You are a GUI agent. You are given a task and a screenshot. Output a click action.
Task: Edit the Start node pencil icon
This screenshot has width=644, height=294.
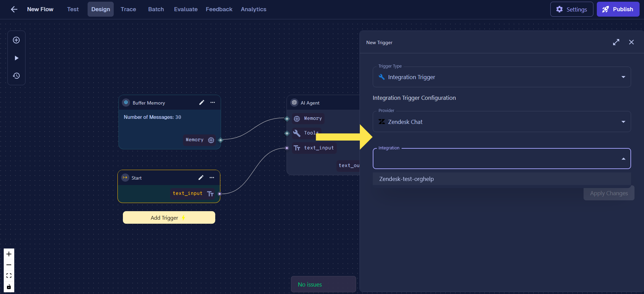click(201, 178)
